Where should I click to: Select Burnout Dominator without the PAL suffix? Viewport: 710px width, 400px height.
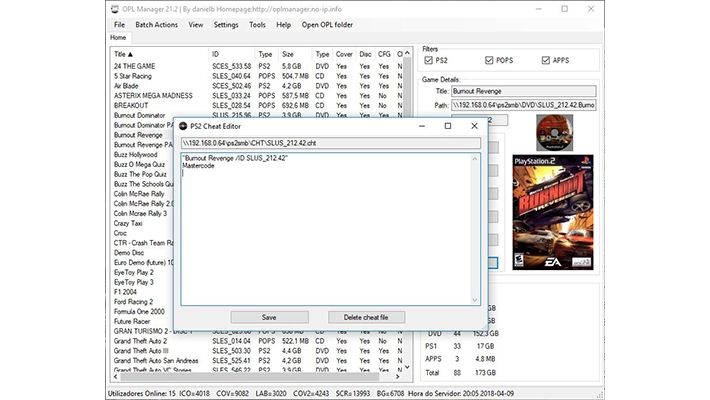[x=139, y=116]
